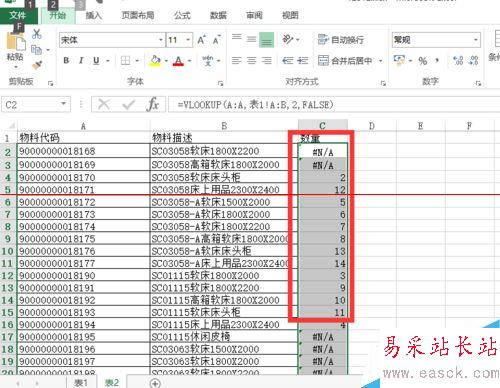The image size is (500, 388).
Task: Switch to the 公式 Formulas tab
Action: tap(182, 16)
